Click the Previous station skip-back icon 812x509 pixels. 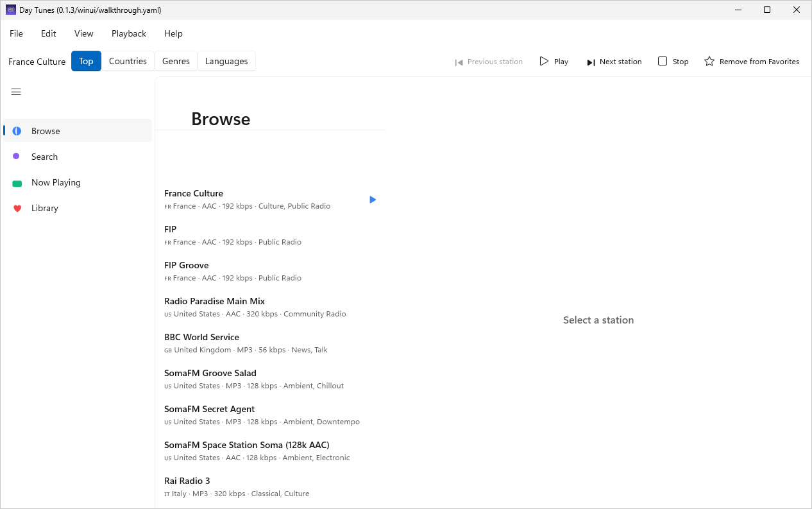[x=459, y=62]
